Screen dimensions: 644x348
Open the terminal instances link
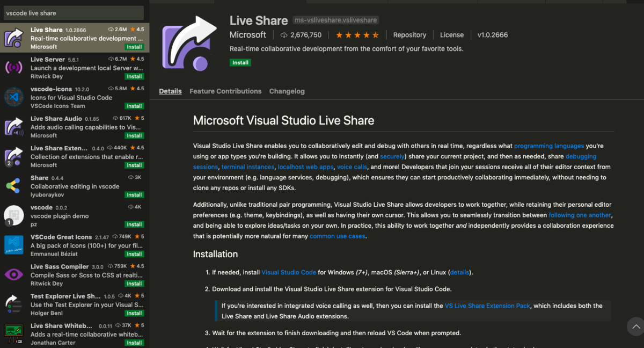point(247,167)
